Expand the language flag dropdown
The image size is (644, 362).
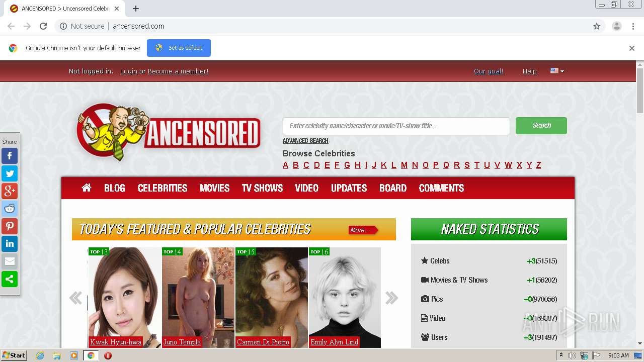(x=557, y=71)
